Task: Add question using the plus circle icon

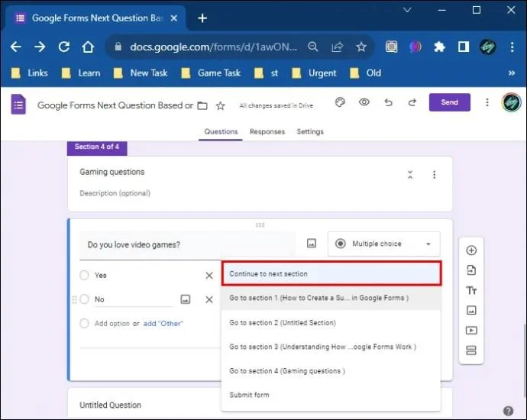Action: pyautogui.click(x=471, y=250)
